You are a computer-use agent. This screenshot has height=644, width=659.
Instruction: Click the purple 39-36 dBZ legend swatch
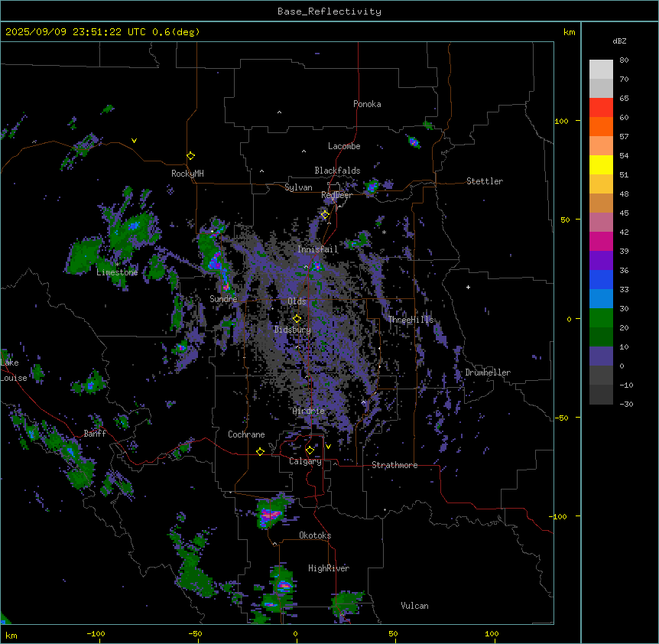(601, 261)
